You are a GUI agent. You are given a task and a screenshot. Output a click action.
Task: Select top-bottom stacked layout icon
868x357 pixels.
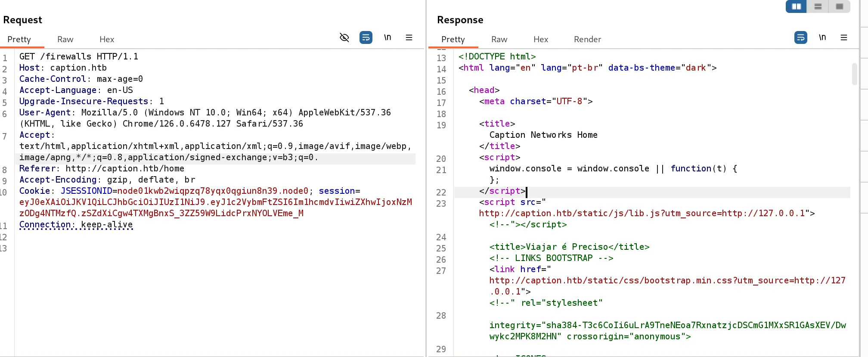(x=818, y=6)
